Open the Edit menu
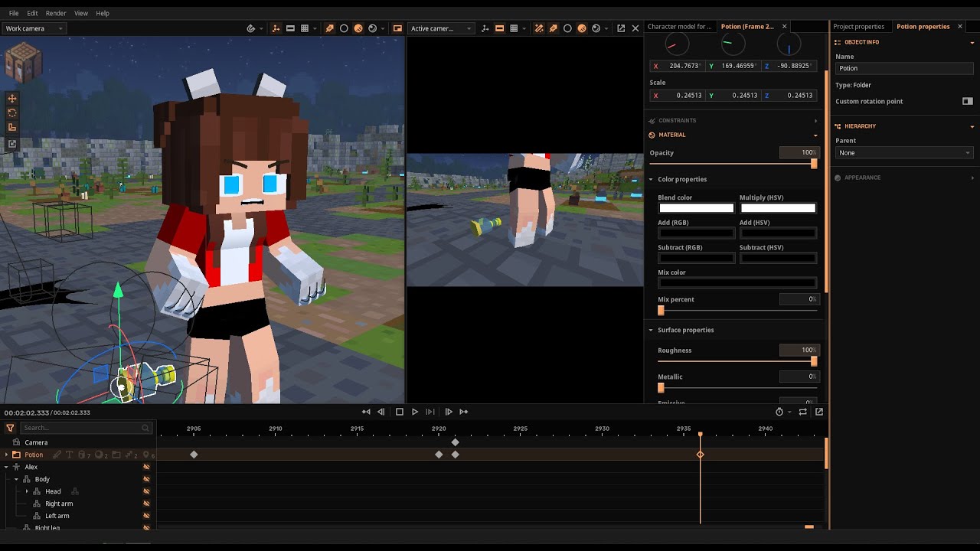 (32, 13)
